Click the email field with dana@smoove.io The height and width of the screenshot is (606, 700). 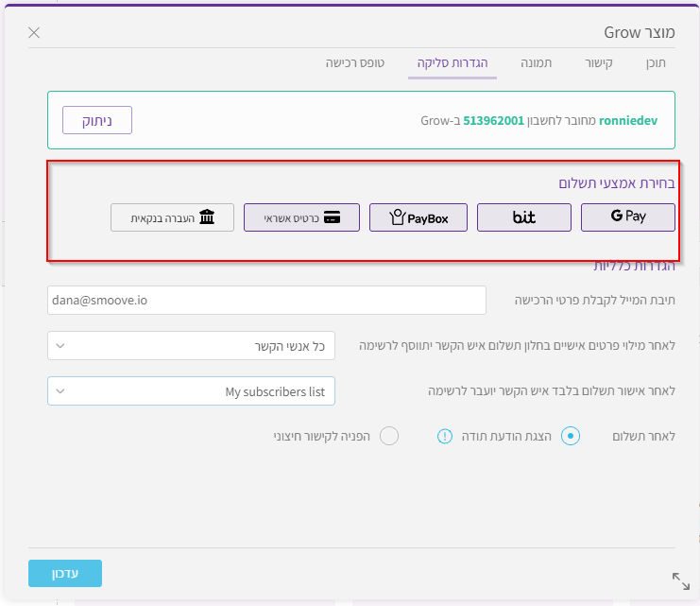[265, 301]
